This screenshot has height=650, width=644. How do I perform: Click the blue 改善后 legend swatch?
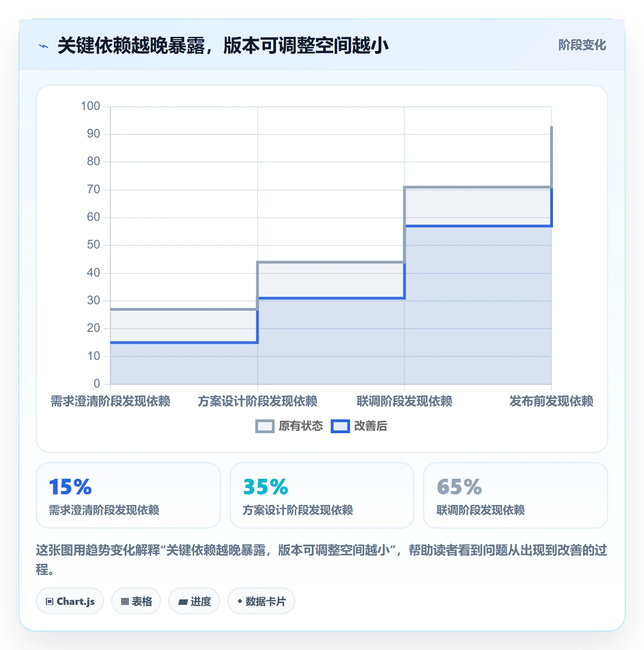coord(340,426)
